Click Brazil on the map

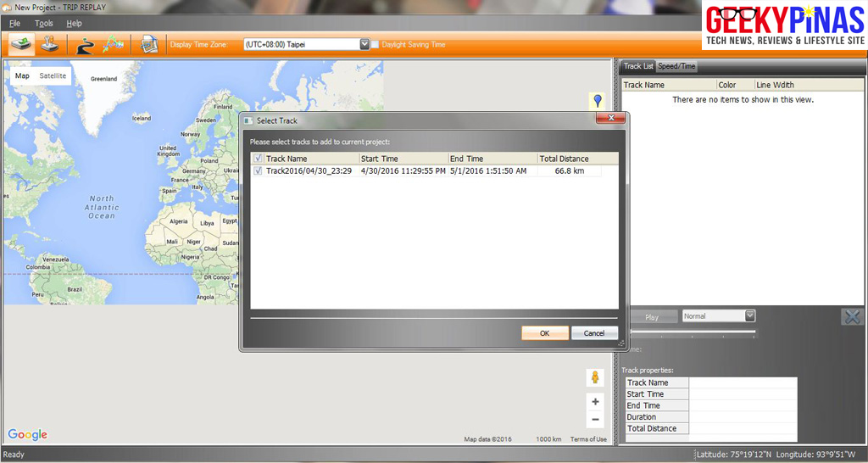pyautogui.click(x=75, y=289)
